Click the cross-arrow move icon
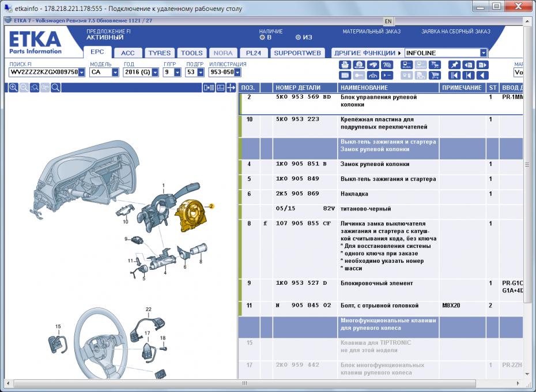This screenshot has width=536, height=392. pyautogui.click(x=231, y=88)
